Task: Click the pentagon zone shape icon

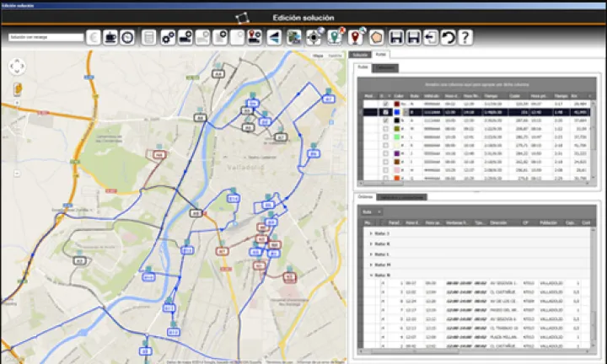Action: [x=377, y=37]
